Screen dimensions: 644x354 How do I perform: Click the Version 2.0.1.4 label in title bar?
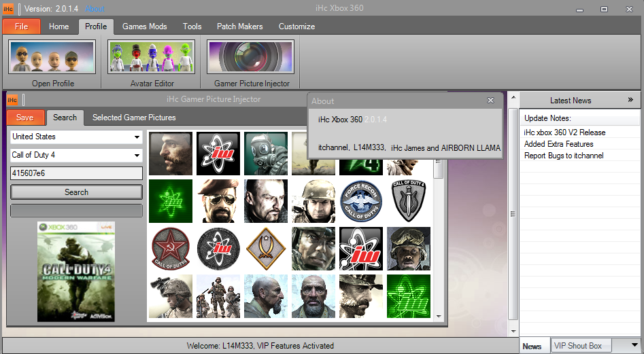click(x=51, y=9)
